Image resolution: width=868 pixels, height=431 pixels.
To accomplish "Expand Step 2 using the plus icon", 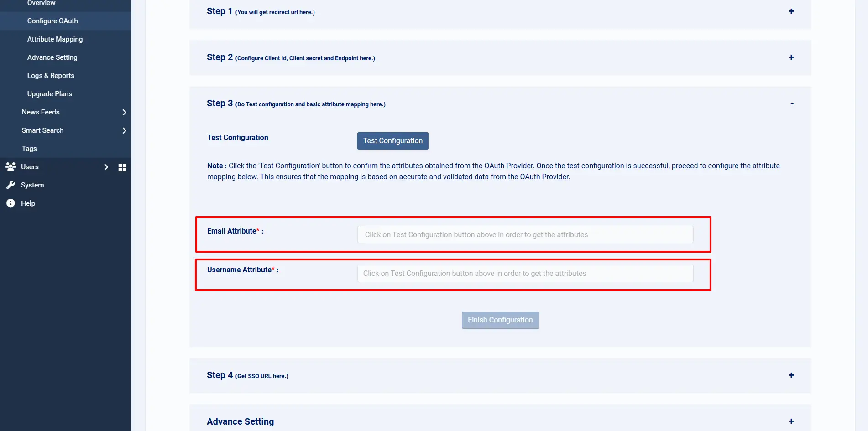I will click(791, 57).
